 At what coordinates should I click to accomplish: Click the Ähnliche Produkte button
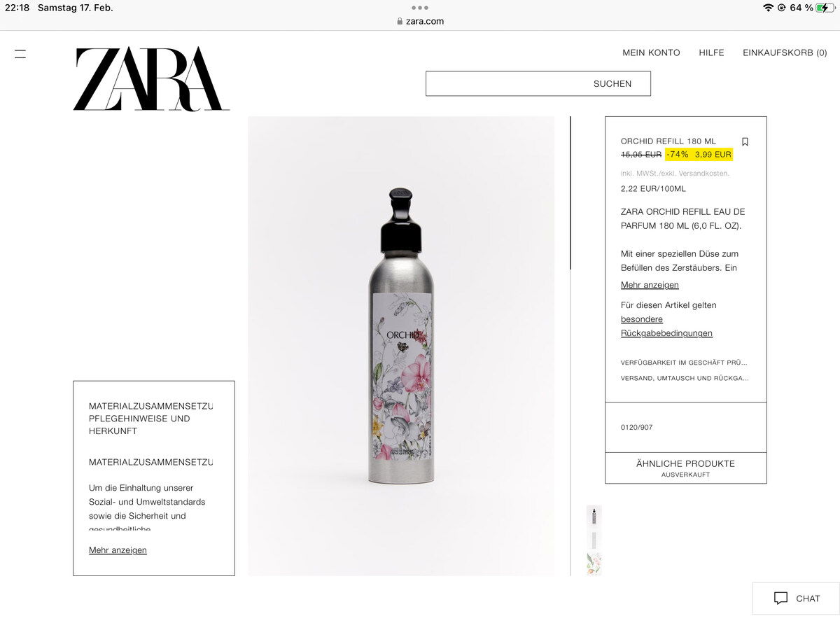coord(685,468)
